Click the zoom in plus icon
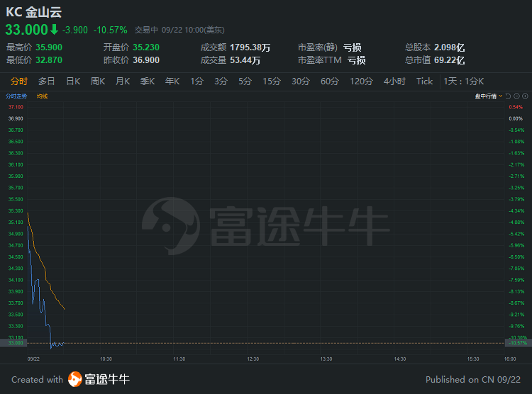Screen dimensions: 532x394 525,96
